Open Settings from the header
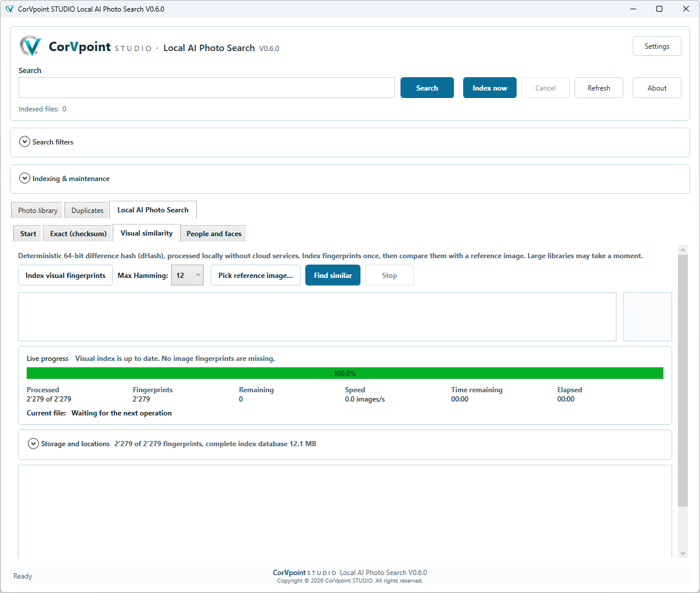This screenshot has height=593, width=700. pyautogui.click(x=657, y=46)
